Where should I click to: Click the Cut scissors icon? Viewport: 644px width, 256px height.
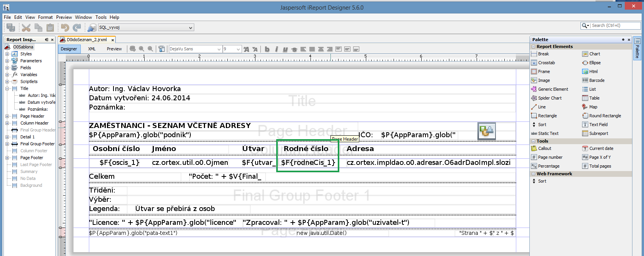[x=26, y=27]
